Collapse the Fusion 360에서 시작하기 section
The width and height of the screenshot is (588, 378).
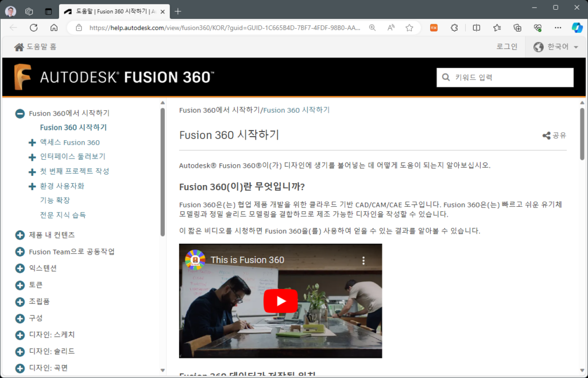pos(20,114)
